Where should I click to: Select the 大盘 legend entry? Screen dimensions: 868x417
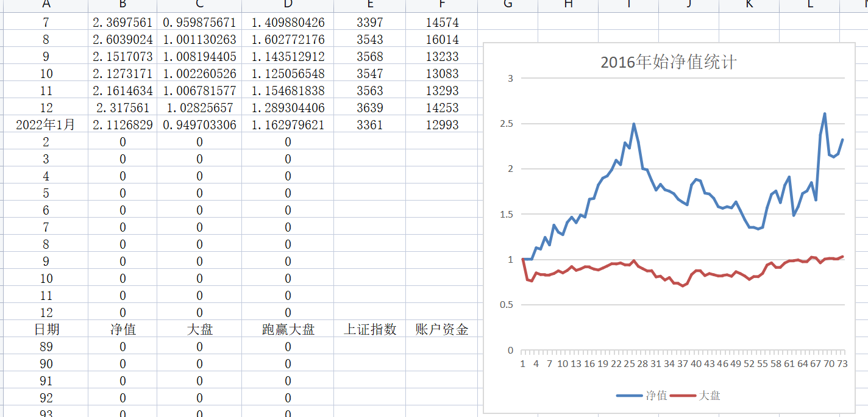coord(695,395)
